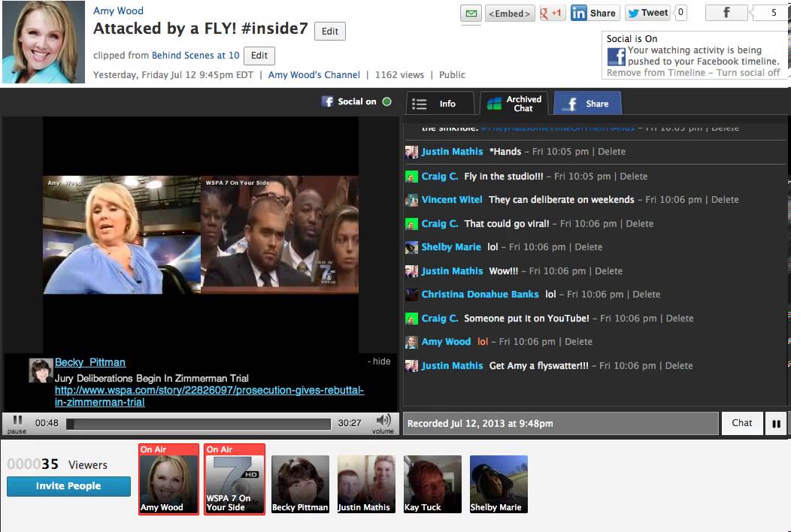Click the WSPA 7 courtroom video frame
This screenshot has width=791, height=532.
pos(280,234)
